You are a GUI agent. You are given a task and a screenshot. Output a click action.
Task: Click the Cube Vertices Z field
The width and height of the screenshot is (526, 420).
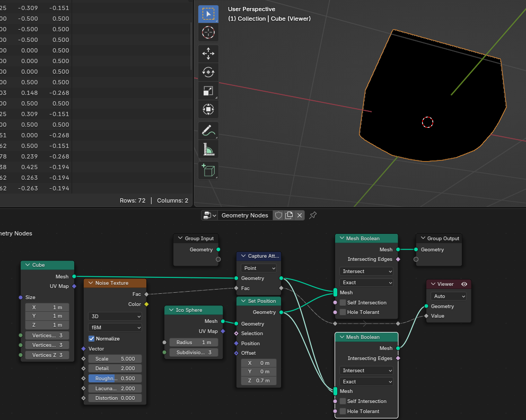coord(47,355)
